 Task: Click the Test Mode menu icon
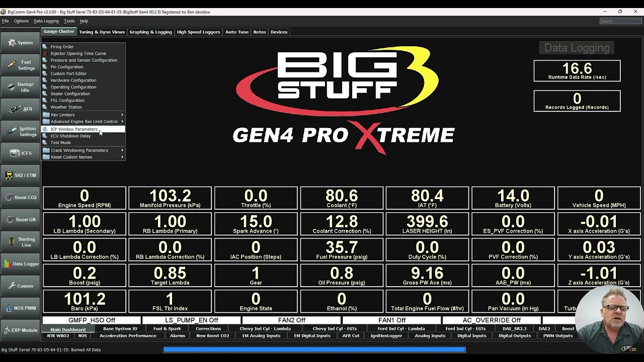coord(45,143)
